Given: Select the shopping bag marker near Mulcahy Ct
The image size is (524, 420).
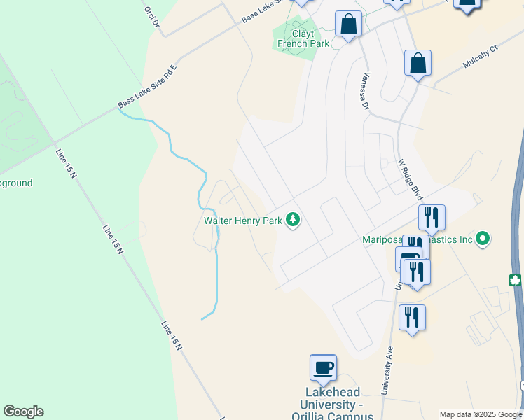Looking at the screenshot, I should click(x=418, y=64).
